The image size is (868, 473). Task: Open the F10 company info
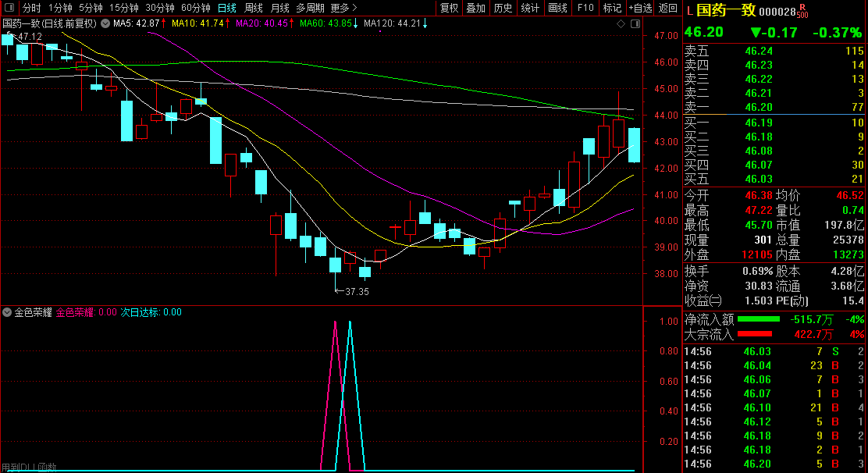tap(585, 8)
